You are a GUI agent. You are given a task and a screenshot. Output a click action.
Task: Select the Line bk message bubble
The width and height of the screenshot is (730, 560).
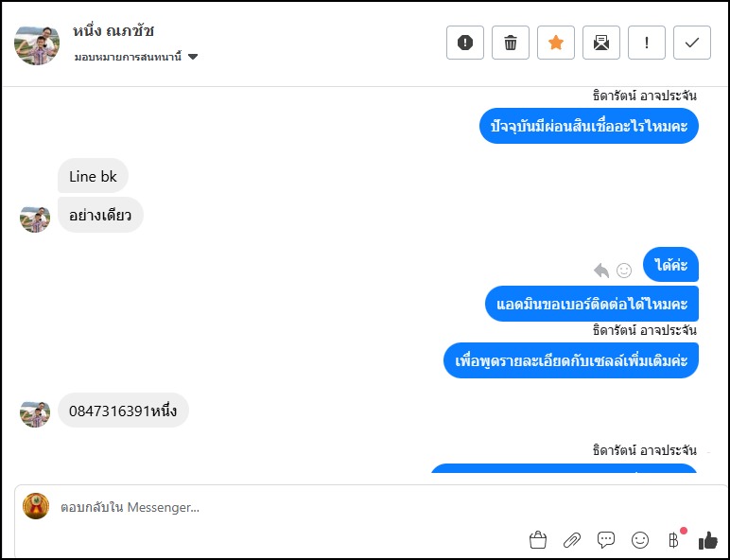point(93,176)
